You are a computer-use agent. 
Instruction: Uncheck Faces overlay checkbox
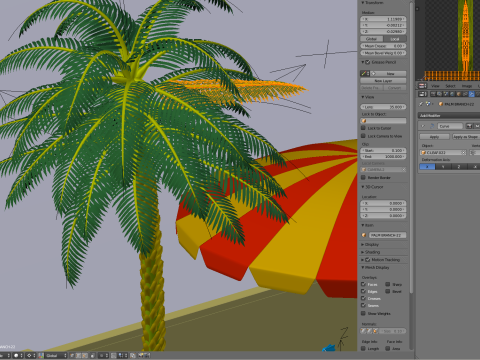tap(363, 284)
